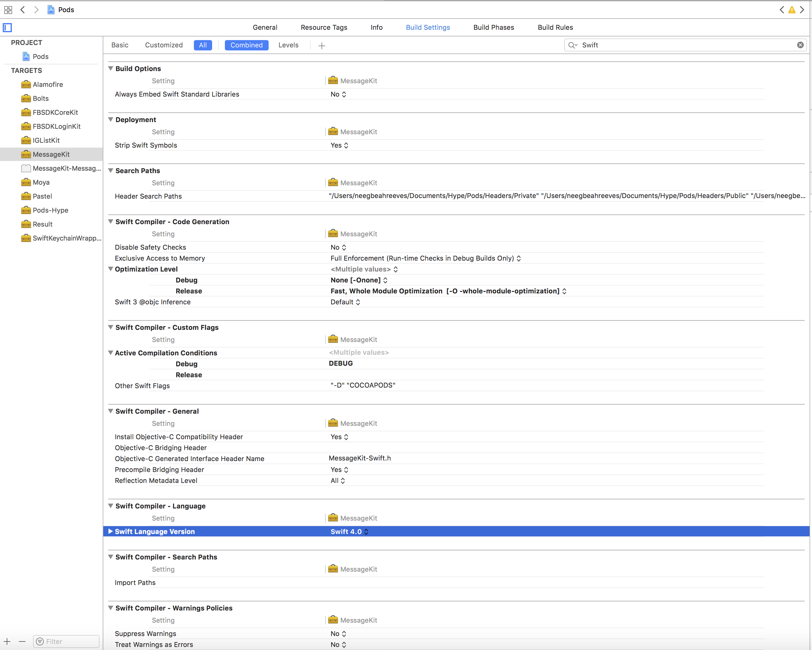Select Header Search Paths value
812x650 pixels.
tap(567, 196)
